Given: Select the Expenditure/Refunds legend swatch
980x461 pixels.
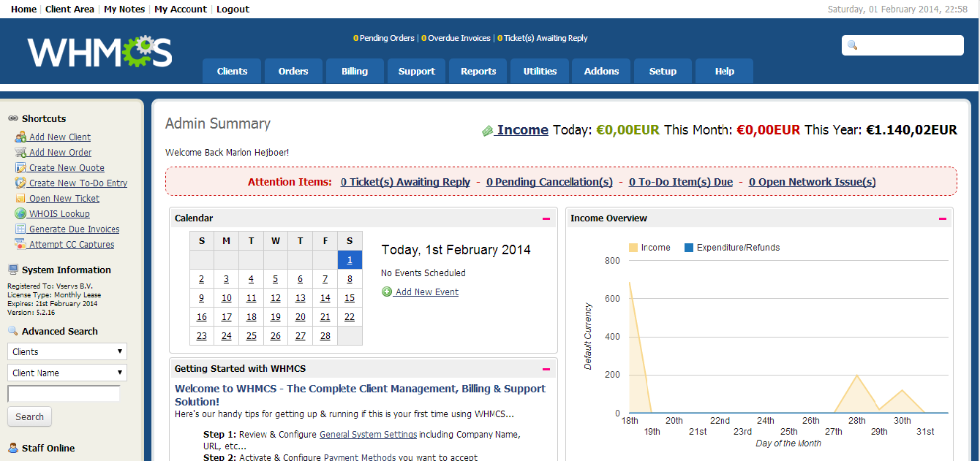Looking at the screenshot, I should [689, 248].
